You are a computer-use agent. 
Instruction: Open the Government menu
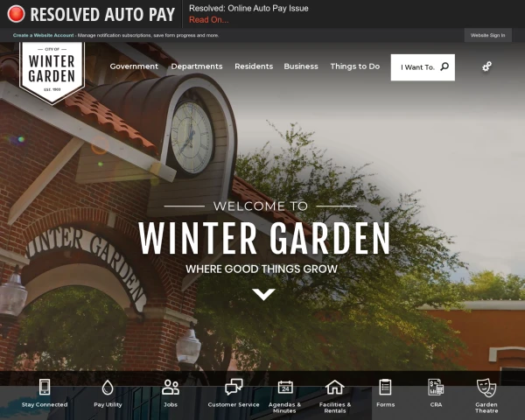(134, 66)
